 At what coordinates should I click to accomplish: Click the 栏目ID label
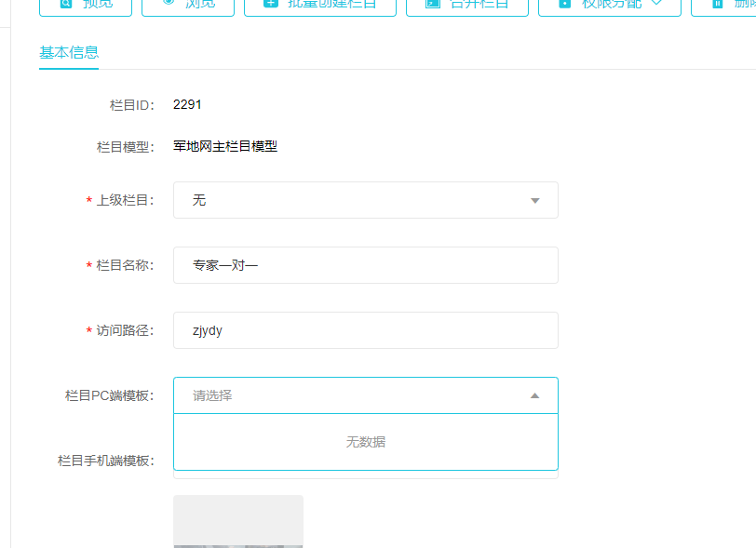pos(132,105)
